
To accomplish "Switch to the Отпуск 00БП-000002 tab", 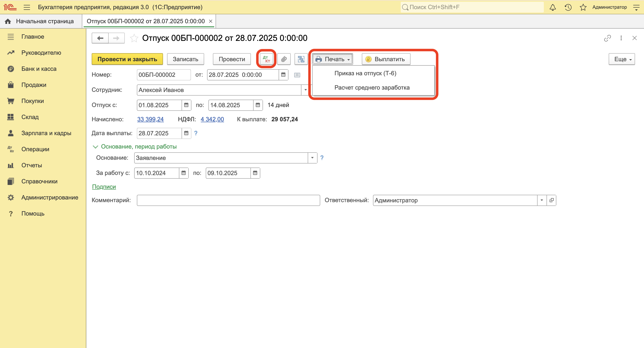I will [x=146, y=21].
